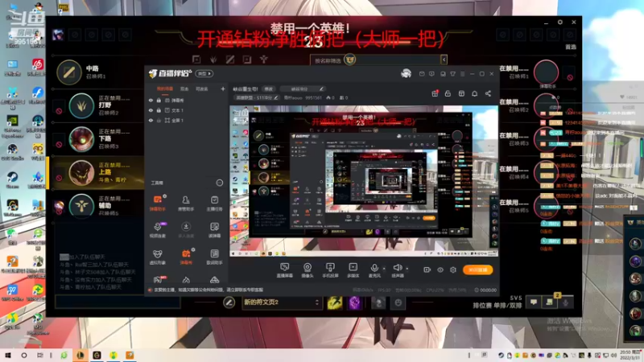
Task: Open the orange 弹幕秀 tool in toolbox
Action: [186, 257]
